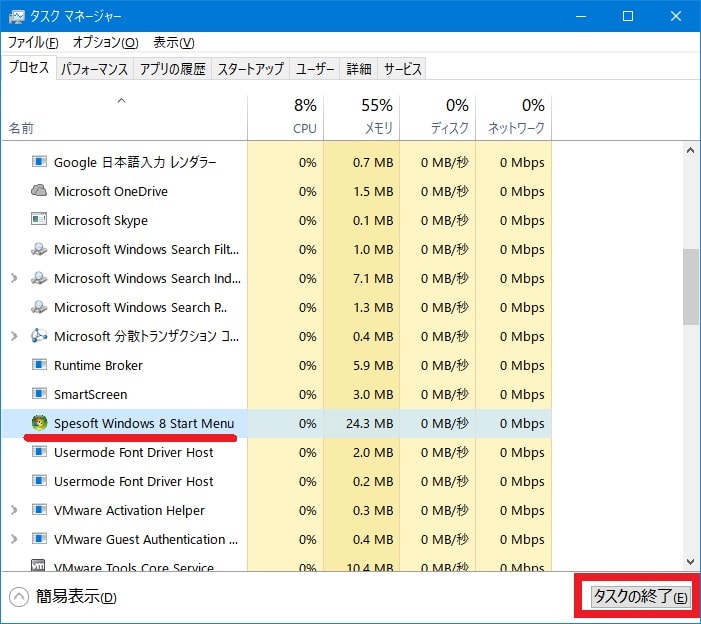Image resolution: width=701 pixels, height=624 pixels.
Task: Click the 簡易表示(D) link
Action: [x=76, y=597]
